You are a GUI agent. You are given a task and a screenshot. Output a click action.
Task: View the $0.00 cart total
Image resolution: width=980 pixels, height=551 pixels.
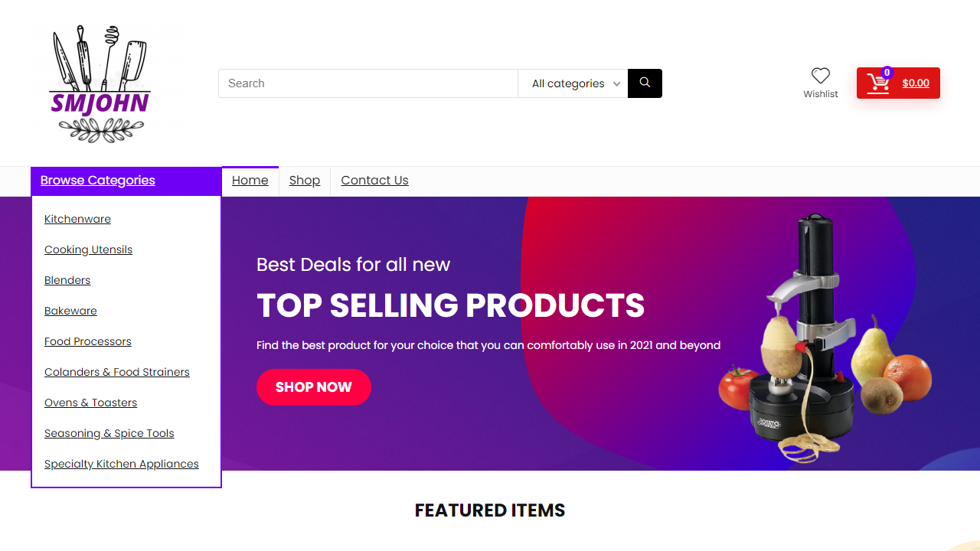(916, 83)
